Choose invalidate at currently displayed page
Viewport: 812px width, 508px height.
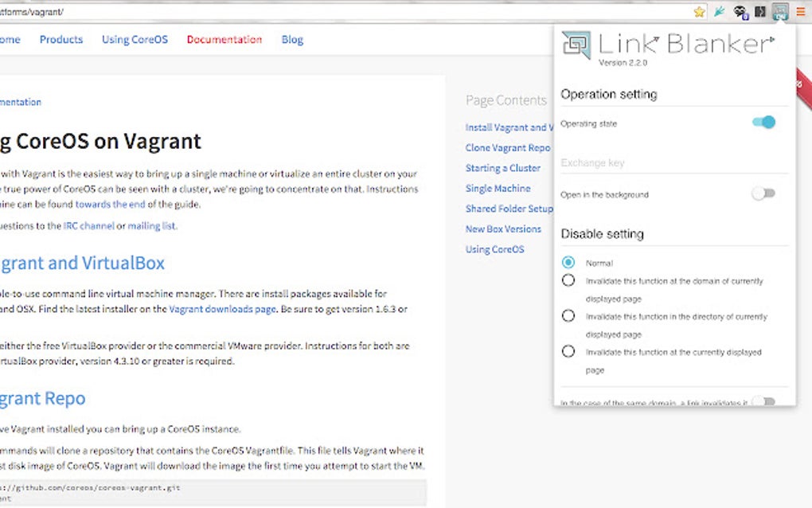pos(569,352)
